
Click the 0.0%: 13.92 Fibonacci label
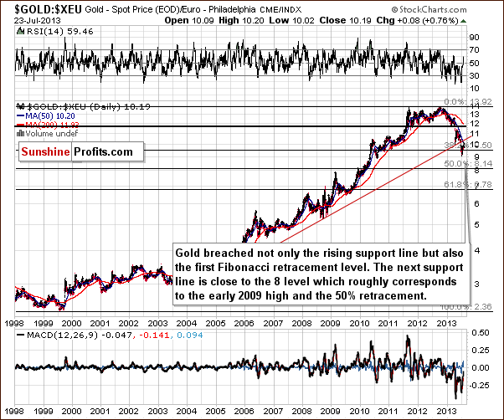[469, 102]
